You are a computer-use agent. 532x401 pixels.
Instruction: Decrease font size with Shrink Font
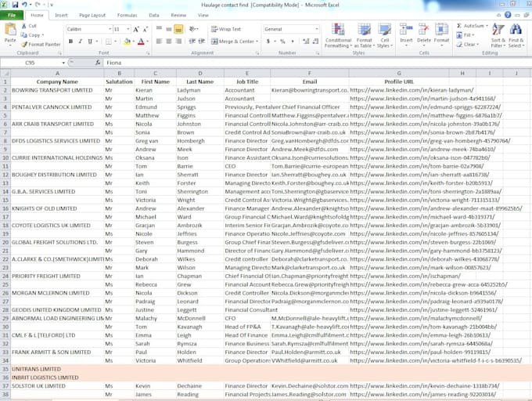[x=146, y=29]
